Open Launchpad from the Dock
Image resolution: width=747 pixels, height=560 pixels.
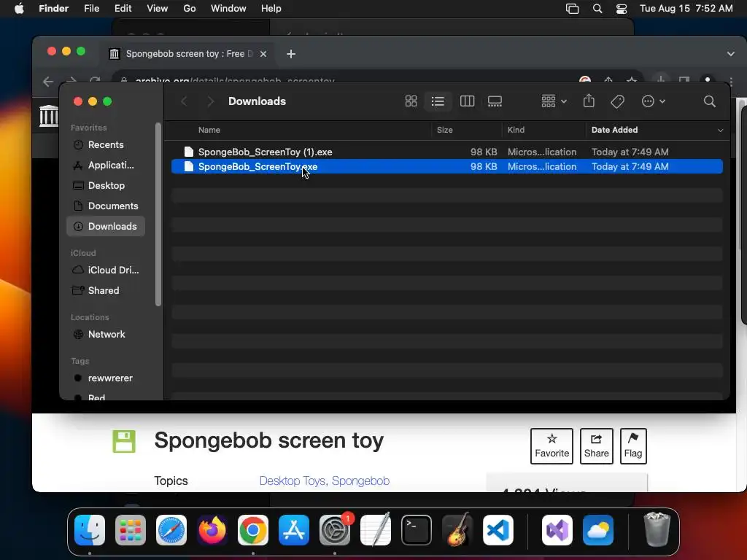(x=131, y=529)
